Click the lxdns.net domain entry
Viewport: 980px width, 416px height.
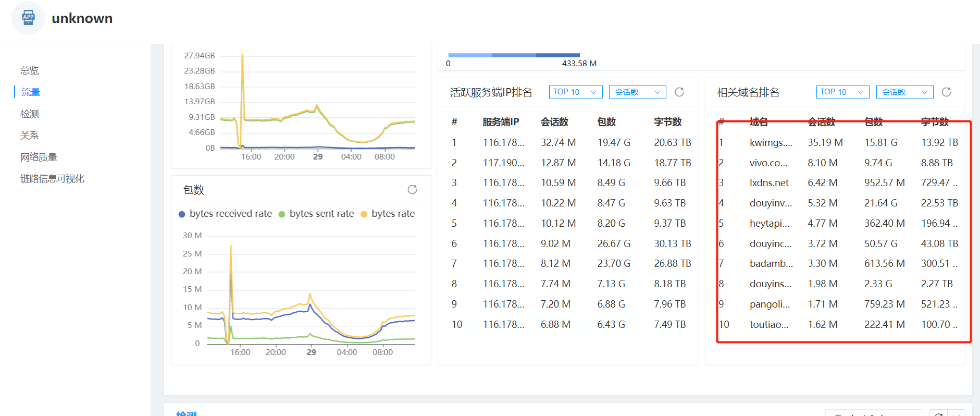769,183
